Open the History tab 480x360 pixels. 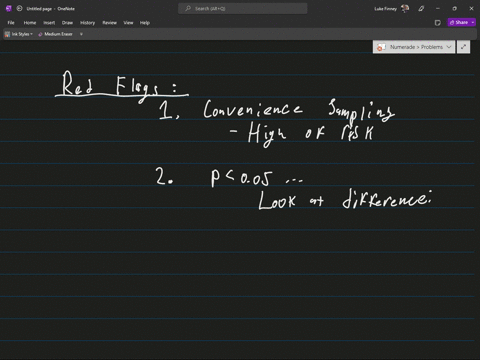pyautogui.click(x=87, y=23)
